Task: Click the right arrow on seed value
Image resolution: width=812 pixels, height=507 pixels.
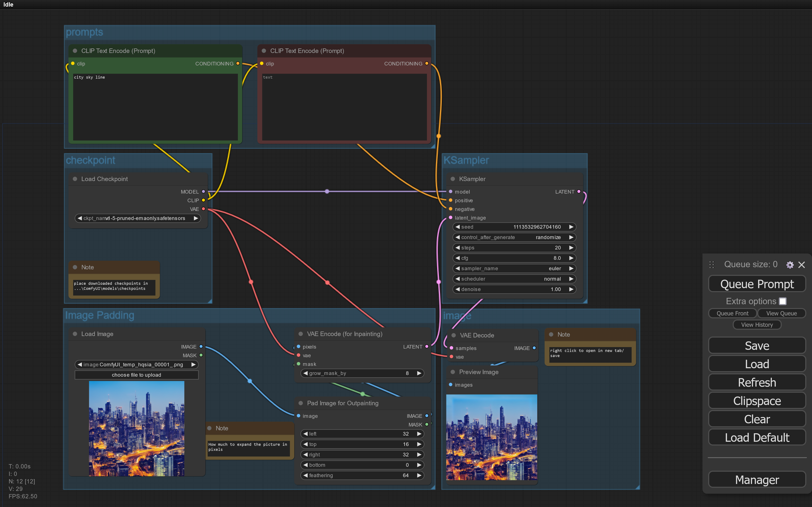Action: [x=571, y=227]
